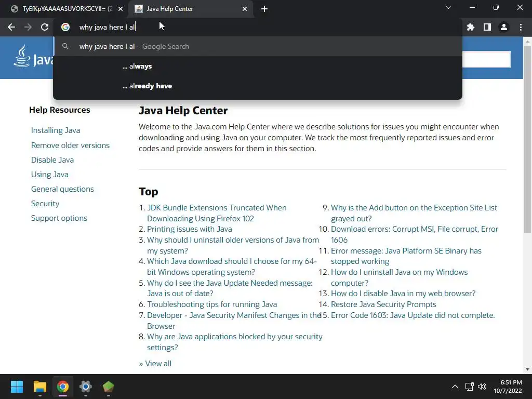Open 'Download errors: Corrupt MSI' article

414,234
